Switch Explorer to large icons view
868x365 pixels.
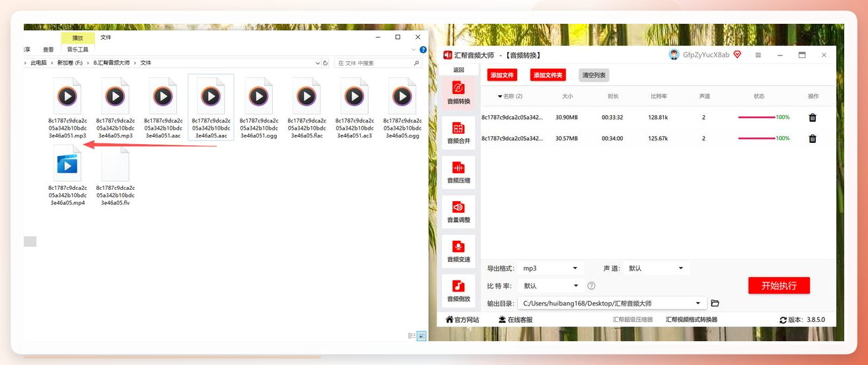point(421,336)
